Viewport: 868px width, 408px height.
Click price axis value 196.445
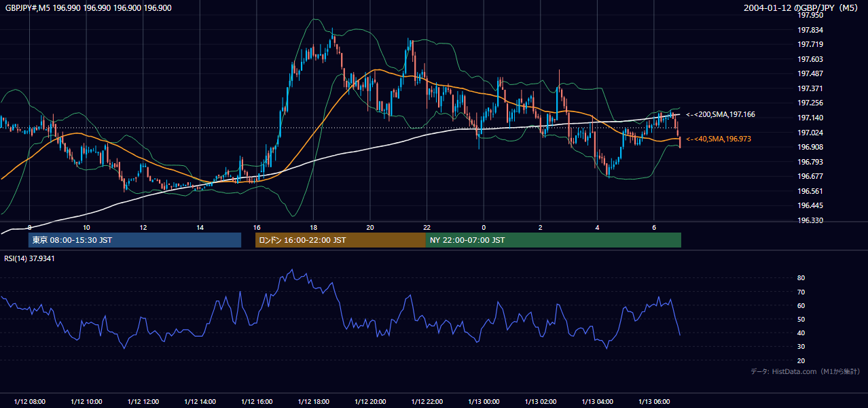coord(811,205)
